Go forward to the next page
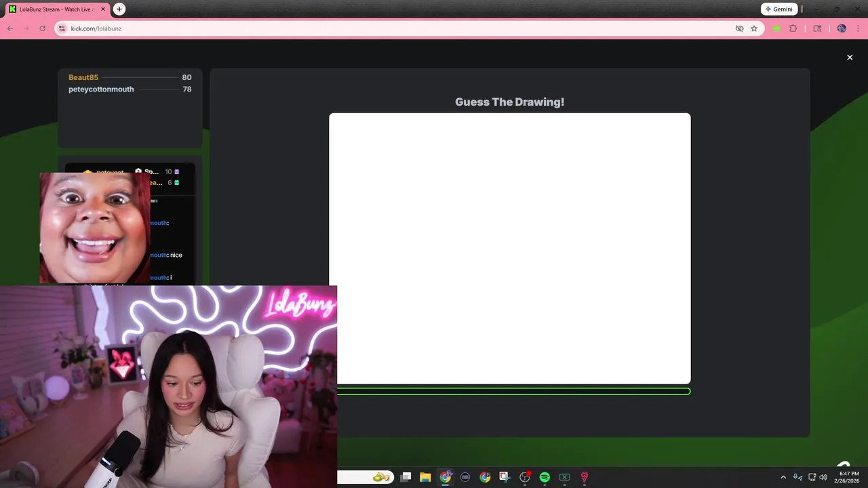 click(26, 28)
